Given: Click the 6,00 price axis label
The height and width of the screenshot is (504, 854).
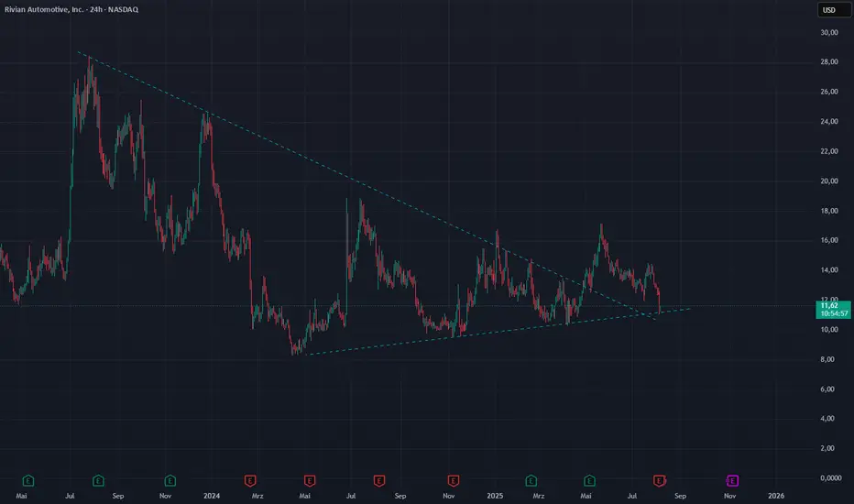Looking at the screenshot, I should pos(827,389).
